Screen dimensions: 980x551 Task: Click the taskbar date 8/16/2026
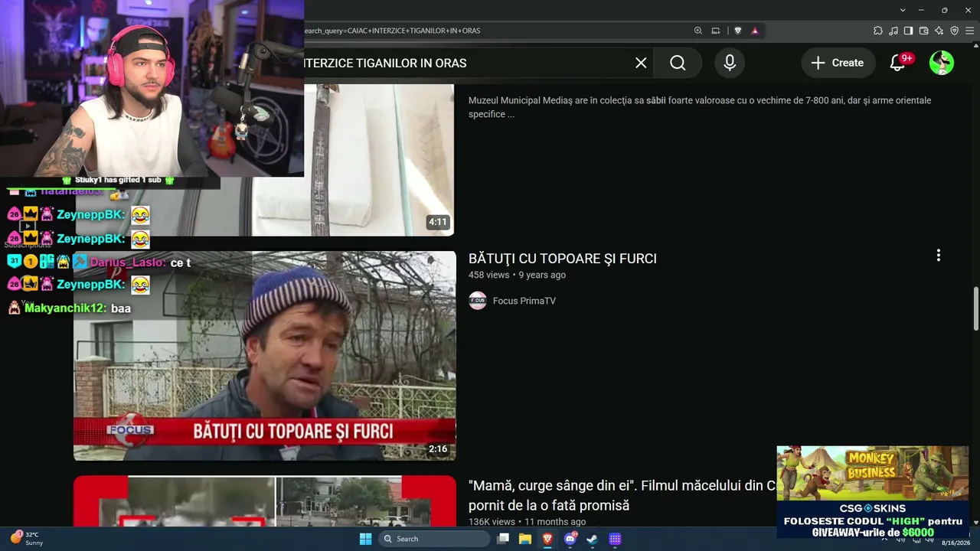coord(955,543)
